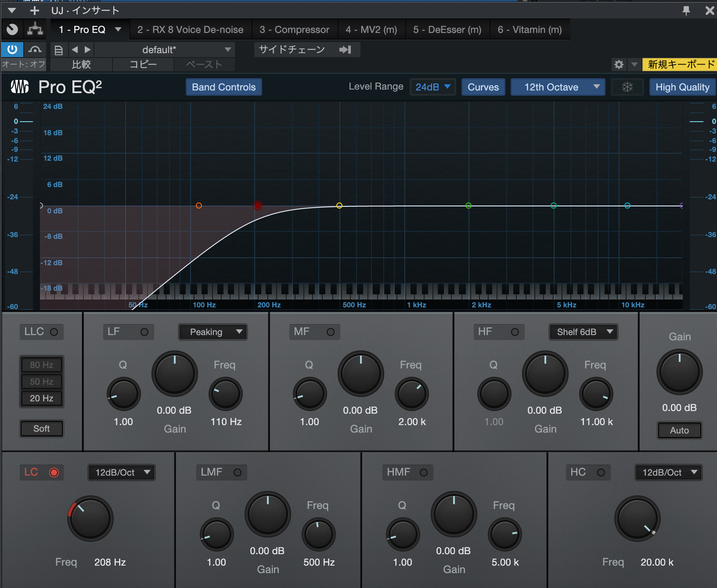Open the settings gear icon

(619, 65)
